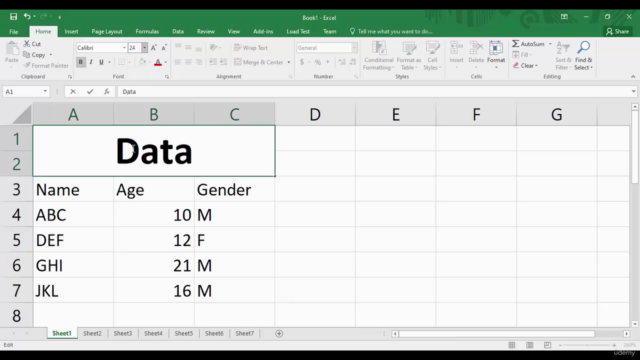Open the Data ribbon tab
This screenshot has height=360, width=640.
click(x=178, y=31)
